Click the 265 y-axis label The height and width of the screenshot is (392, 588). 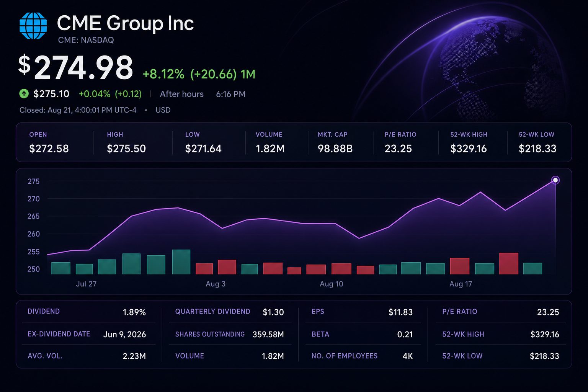pyautogui.click(x=34, y=217)
